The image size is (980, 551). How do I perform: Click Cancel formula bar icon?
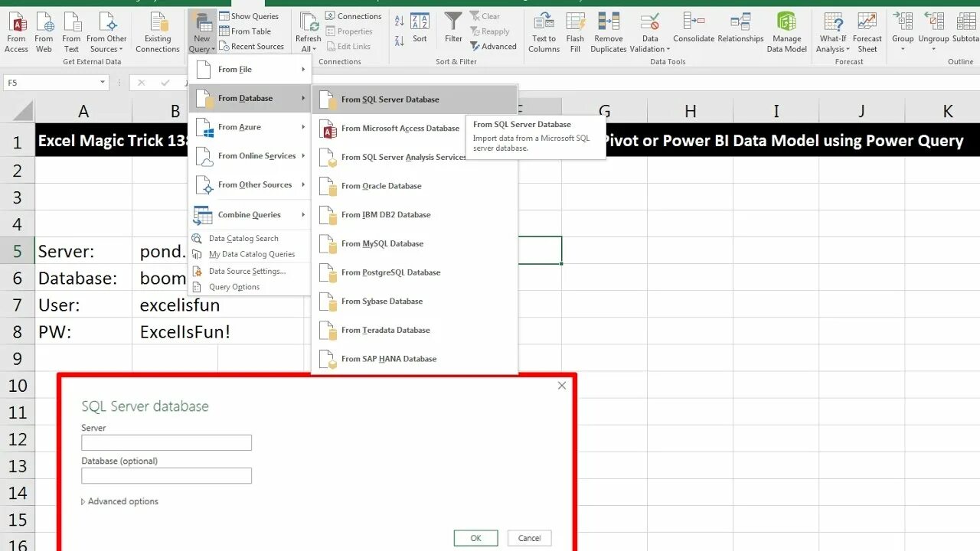(x=142, y=83)
